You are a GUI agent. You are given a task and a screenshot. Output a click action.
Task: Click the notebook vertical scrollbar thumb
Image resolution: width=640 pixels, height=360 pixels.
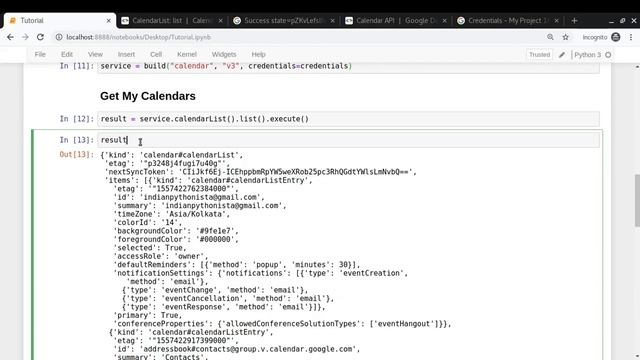point(637,200)
